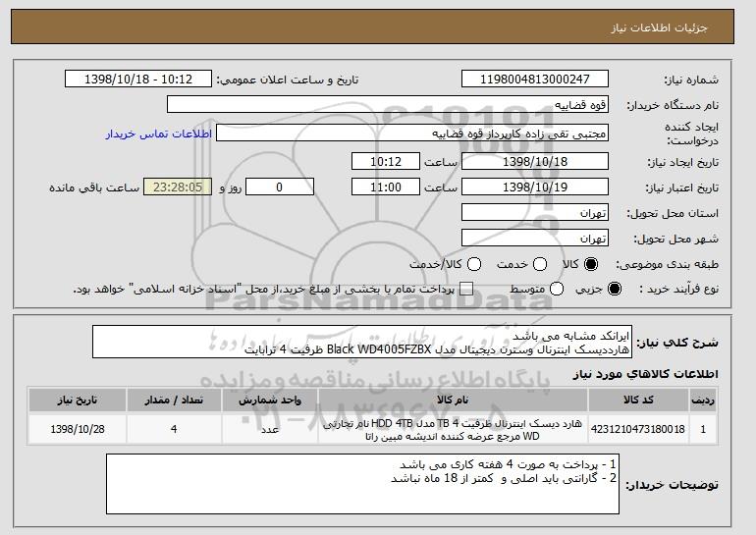Click the ردیف column header

click(703, 401)
